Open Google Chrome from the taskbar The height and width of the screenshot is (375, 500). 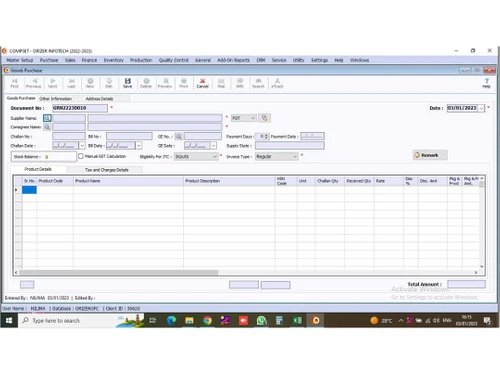[207, 320]
